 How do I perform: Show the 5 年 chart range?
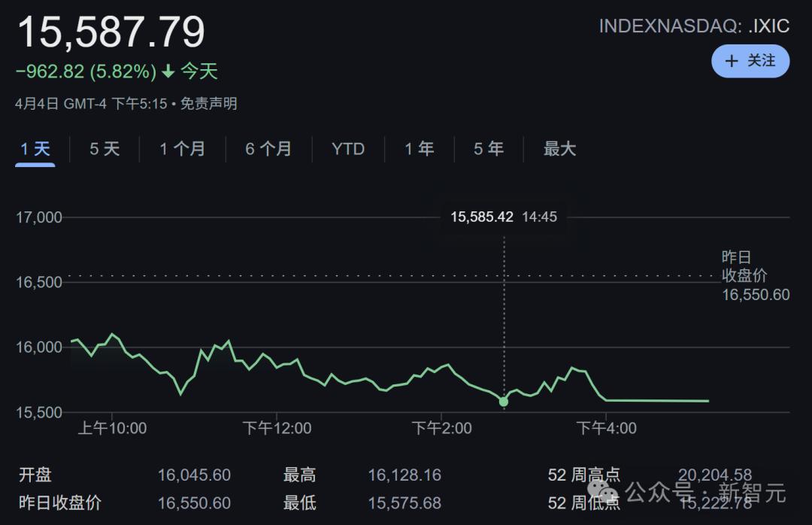click(x=489, y=149)
